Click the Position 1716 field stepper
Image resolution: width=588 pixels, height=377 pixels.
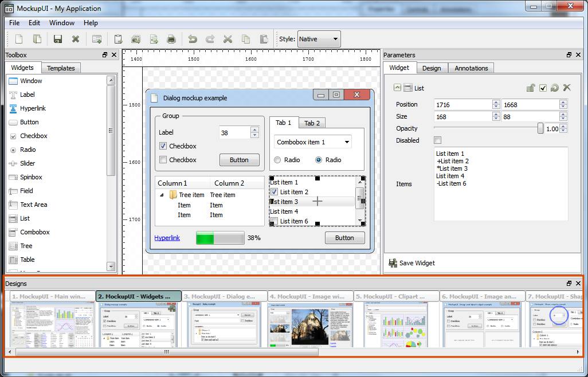(496, 104)
